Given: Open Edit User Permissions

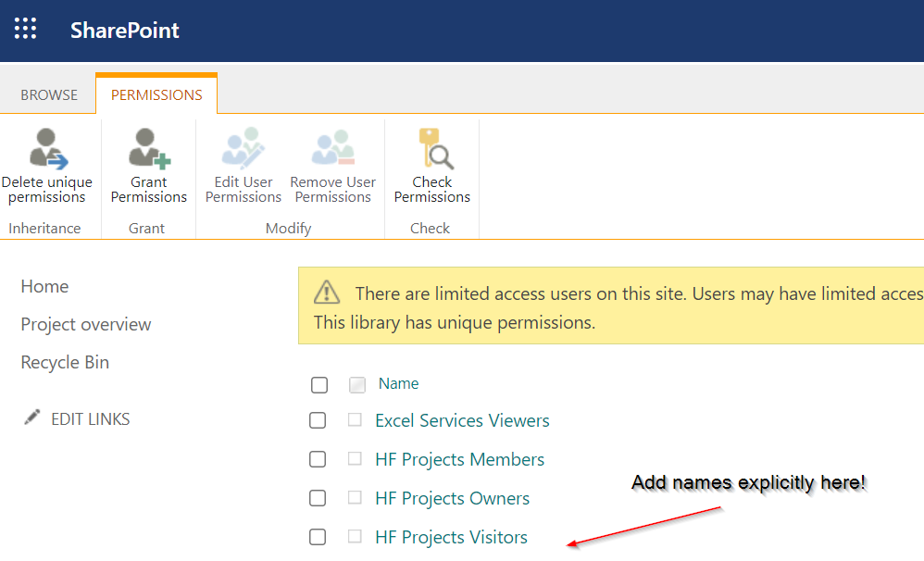Looking at the screenshot, I should pyautogui.click(x=243, y=148).
